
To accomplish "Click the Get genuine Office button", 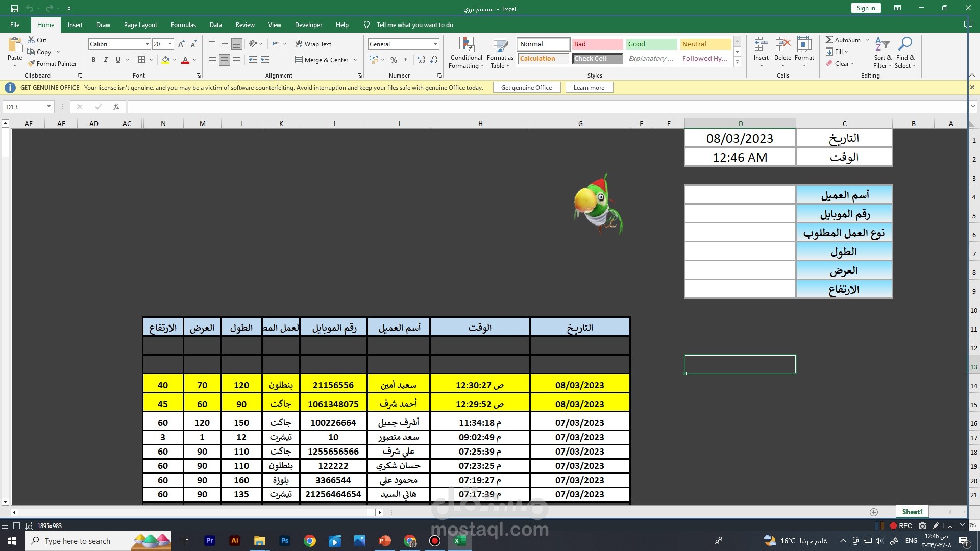I will (526, 88).
